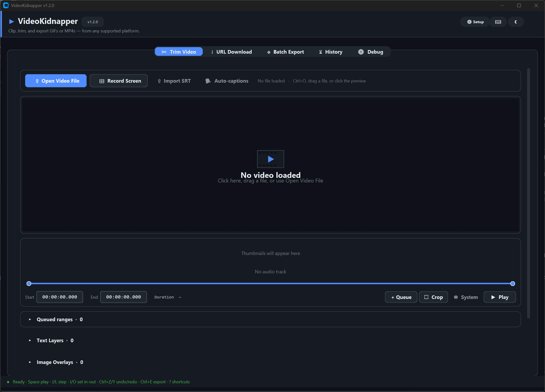The height and width of the screenshot is (392, 545).
Task: Switch to the URL Download tab
Action: click(231, 52)
